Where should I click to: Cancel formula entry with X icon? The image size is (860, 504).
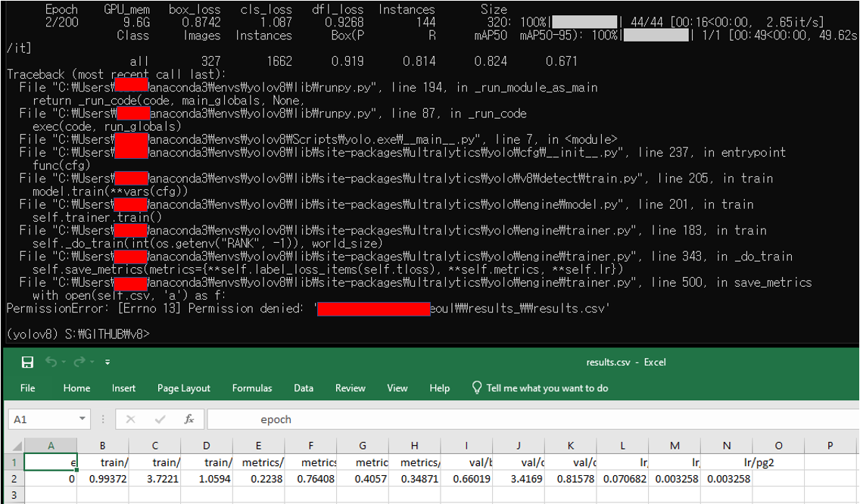point(130,419)
